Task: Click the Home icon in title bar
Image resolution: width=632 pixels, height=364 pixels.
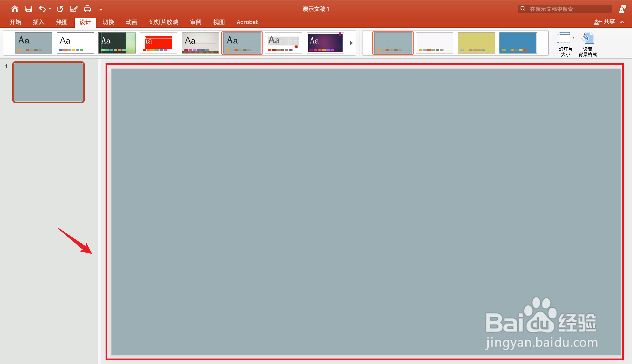Action: [15, 9]
